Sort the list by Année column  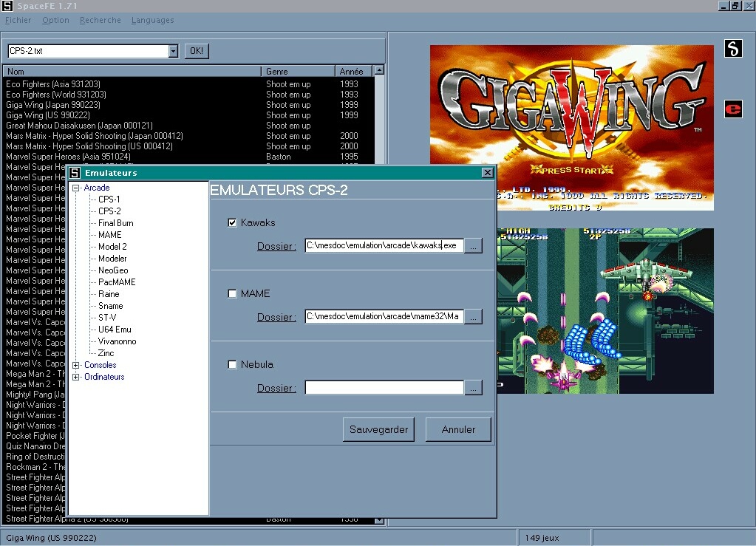(x=353, y=72)
